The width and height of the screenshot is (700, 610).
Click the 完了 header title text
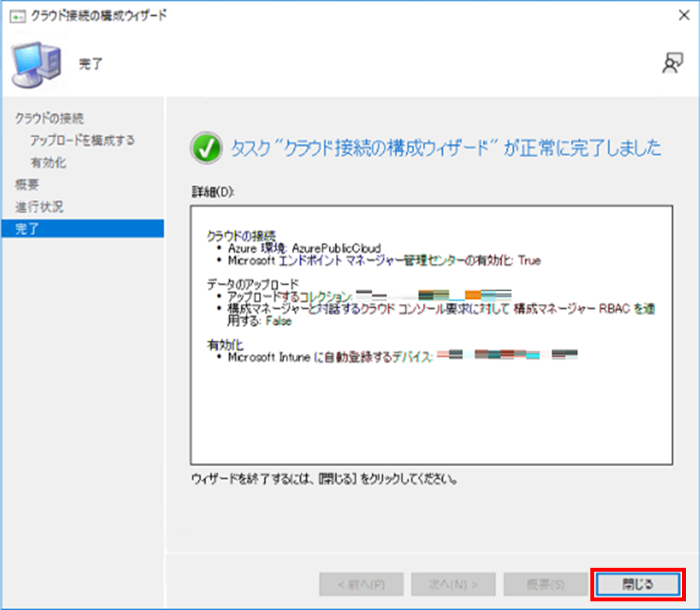[91, 64]
